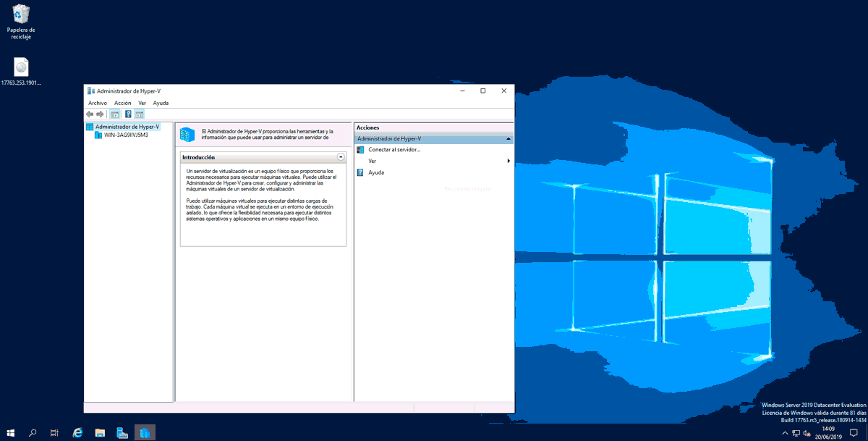
Task: Toggle the console tree show/hide toolbar icon
Action: click(114, 114)
